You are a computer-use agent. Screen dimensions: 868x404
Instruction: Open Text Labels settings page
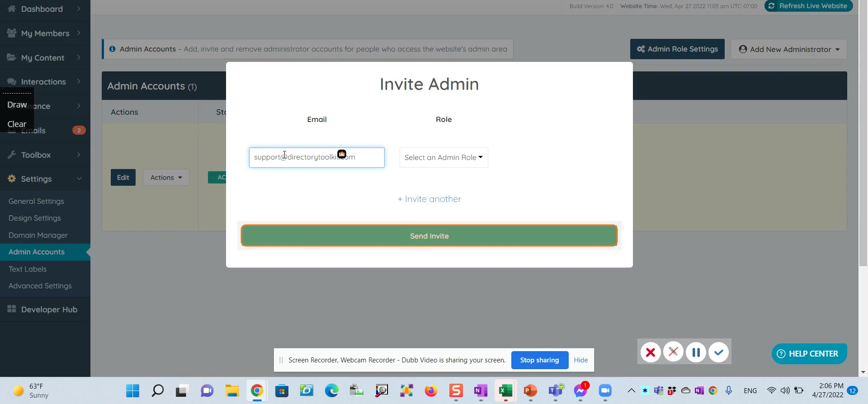click(28, 269)
